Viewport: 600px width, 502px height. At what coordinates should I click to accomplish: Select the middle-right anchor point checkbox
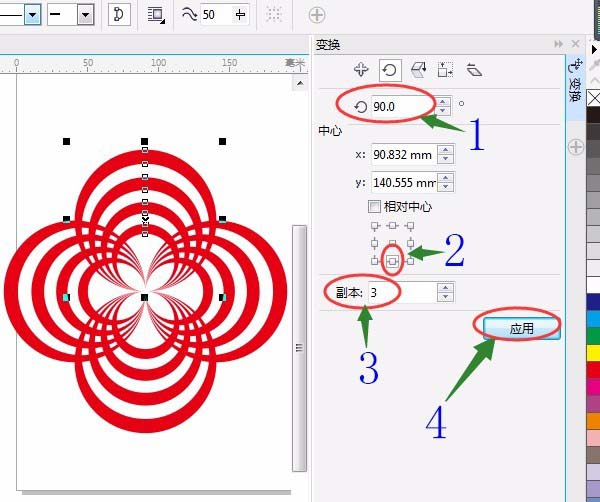coord(410,243)
